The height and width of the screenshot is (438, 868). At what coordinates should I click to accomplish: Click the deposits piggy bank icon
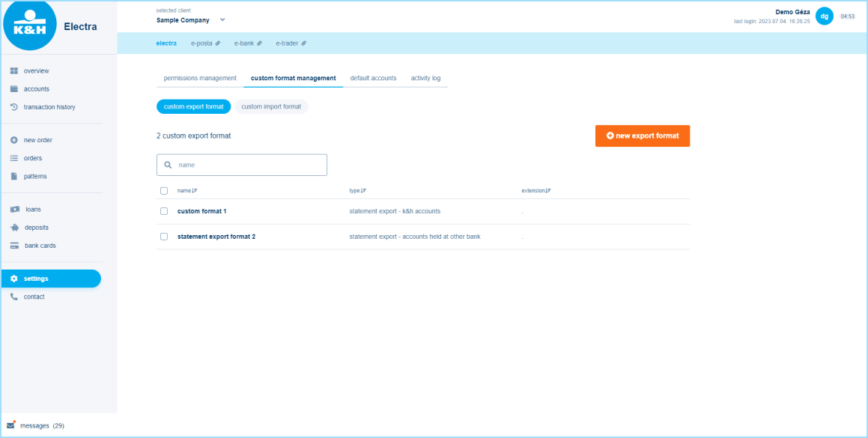coord(13,228)
